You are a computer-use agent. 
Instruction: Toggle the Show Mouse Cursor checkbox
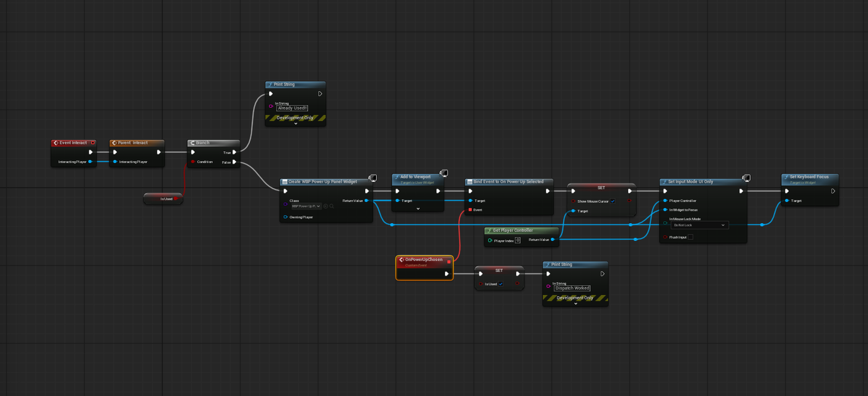(x=613, y=201)
